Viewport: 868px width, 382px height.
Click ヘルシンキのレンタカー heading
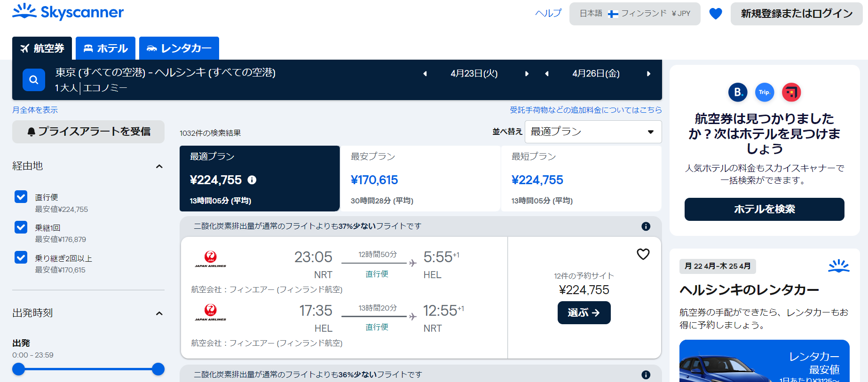[x=750, y=290]
